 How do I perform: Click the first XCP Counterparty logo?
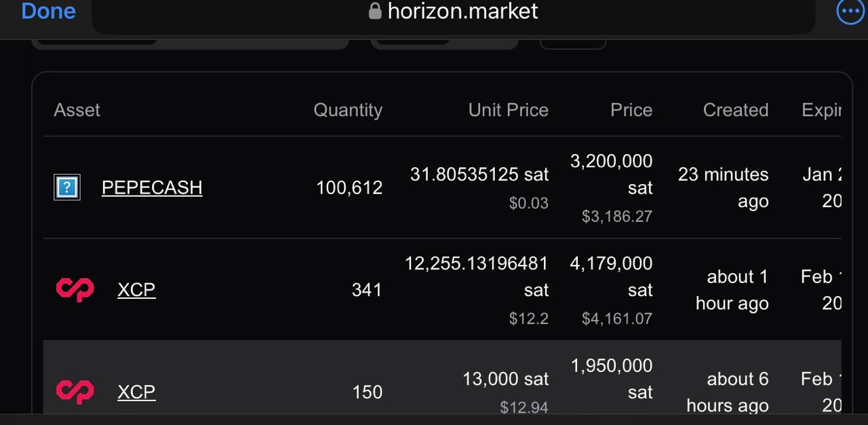point(75,290)
